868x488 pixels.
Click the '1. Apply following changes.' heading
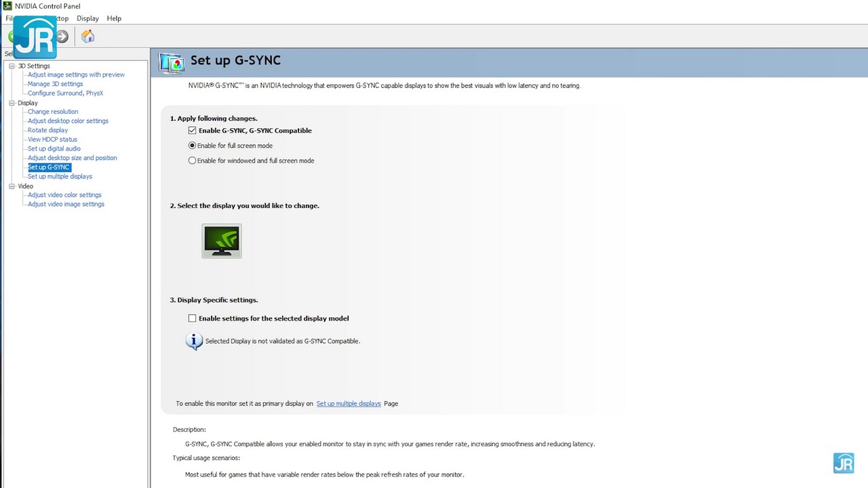pos(214,119)
